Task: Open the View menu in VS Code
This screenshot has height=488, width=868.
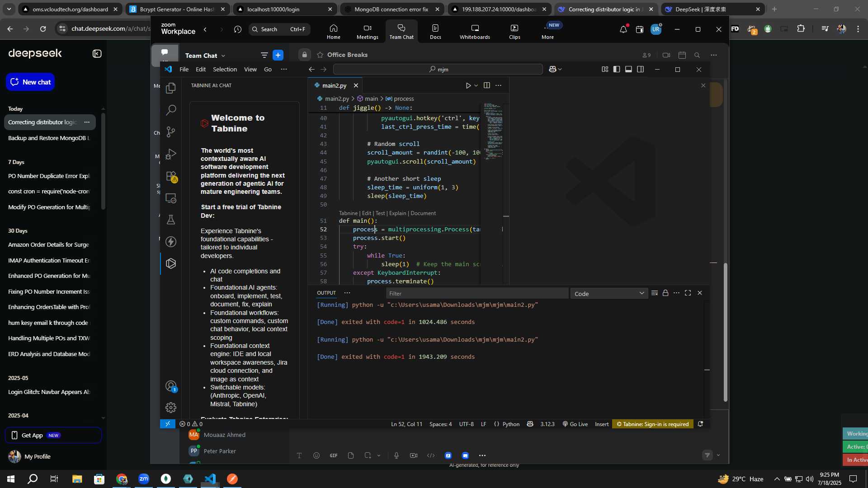Action: click(x=250, y=69)
